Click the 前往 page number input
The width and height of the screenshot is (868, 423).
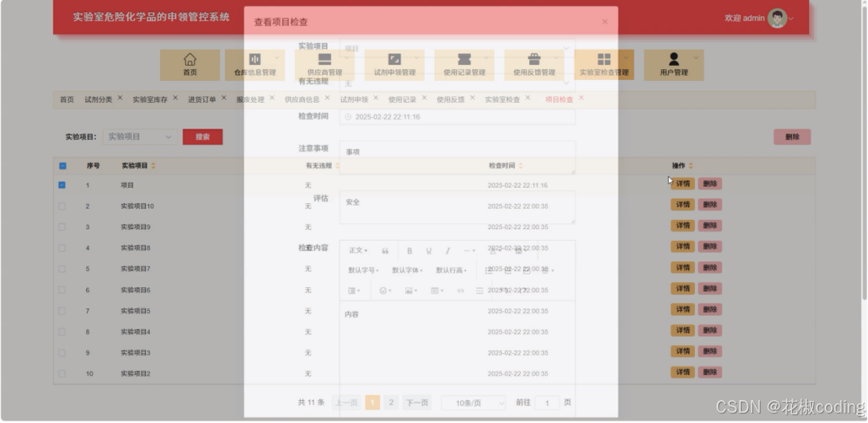point(547,403)
